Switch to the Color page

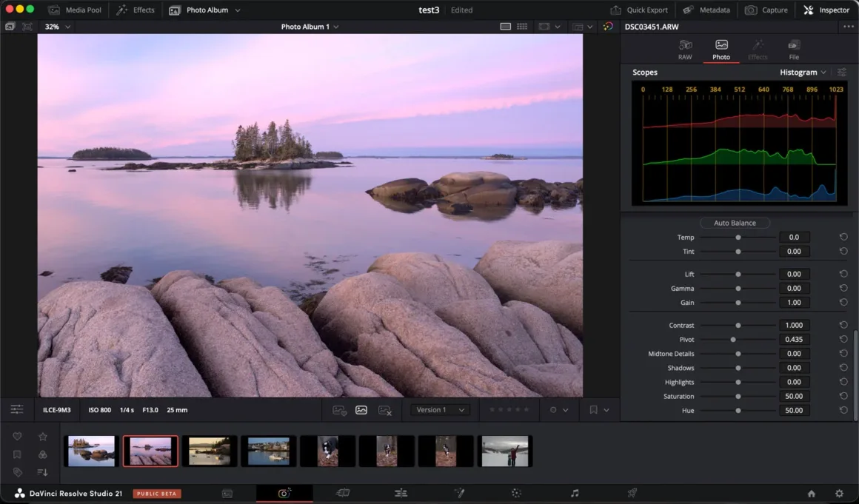[516, 493]
